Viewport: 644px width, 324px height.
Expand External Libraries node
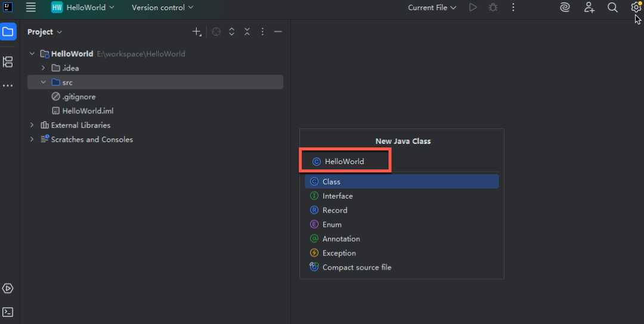(32, 125)
